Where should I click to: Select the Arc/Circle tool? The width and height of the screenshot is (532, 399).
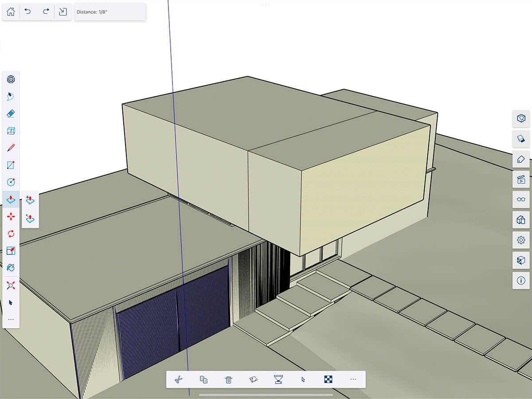(x=11, y=182)
